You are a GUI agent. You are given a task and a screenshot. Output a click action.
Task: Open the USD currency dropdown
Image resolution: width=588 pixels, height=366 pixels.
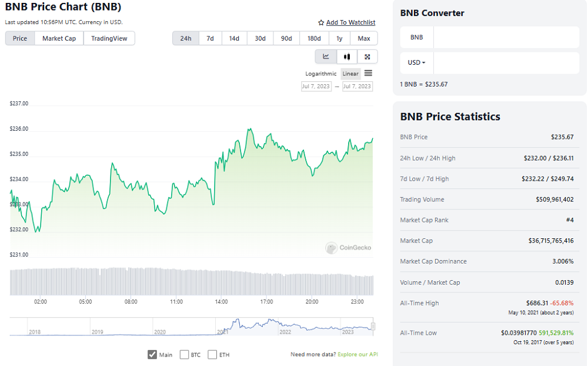417,63
